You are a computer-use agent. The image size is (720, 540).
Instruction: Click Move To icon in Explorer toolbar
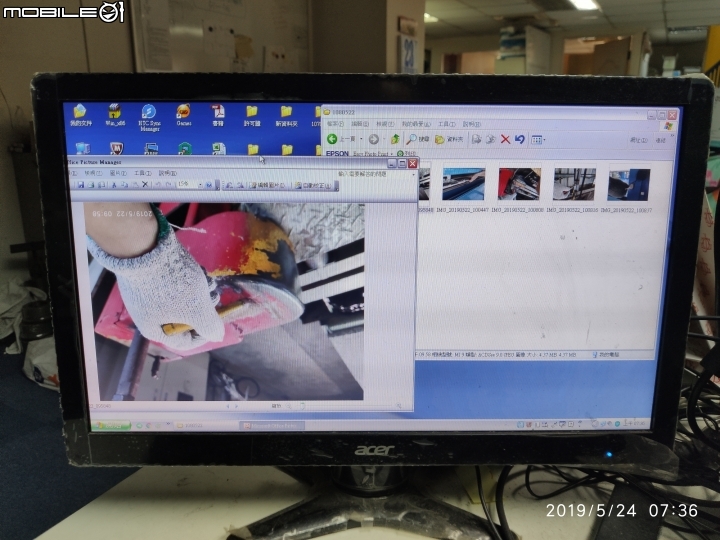coord(477,139)
